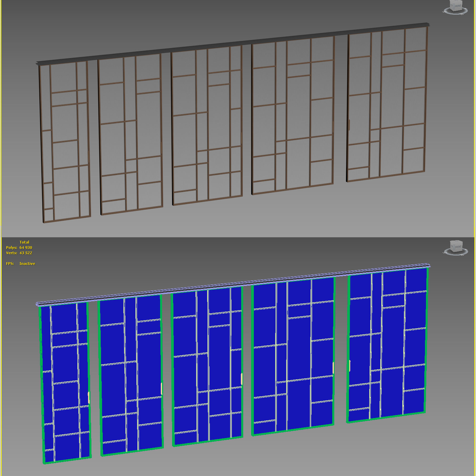Click FRONT face of lower viewport ViewCube
Image resolution: width=476 pixels, height=476 pixels.
point(458,247)
